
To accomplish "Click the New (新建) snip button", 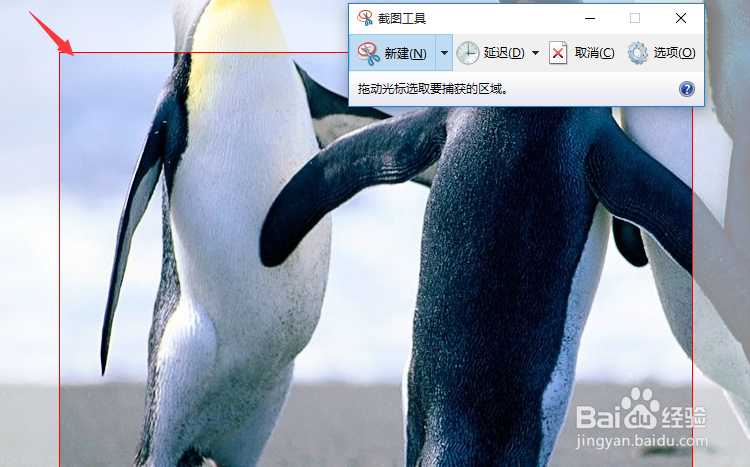I will click(393, 53).
